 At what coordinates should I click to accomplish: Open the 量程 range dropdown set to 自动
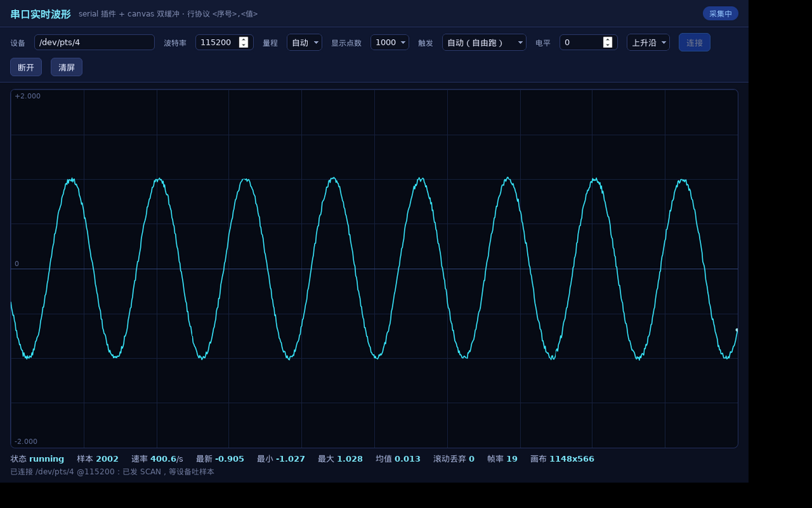point(304,43)
